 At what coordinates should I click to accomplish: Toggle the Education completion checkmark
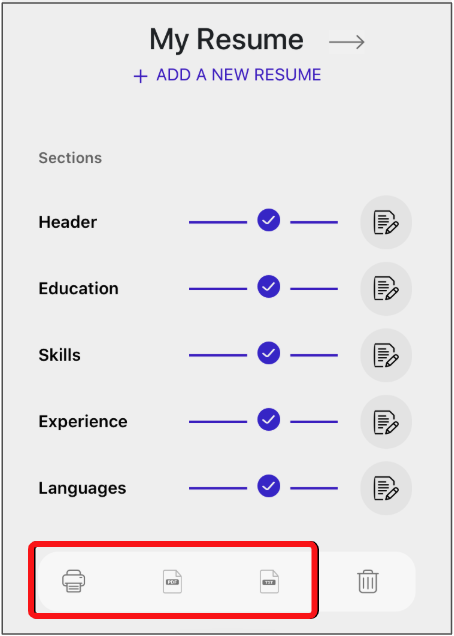[x=269, y=286]
